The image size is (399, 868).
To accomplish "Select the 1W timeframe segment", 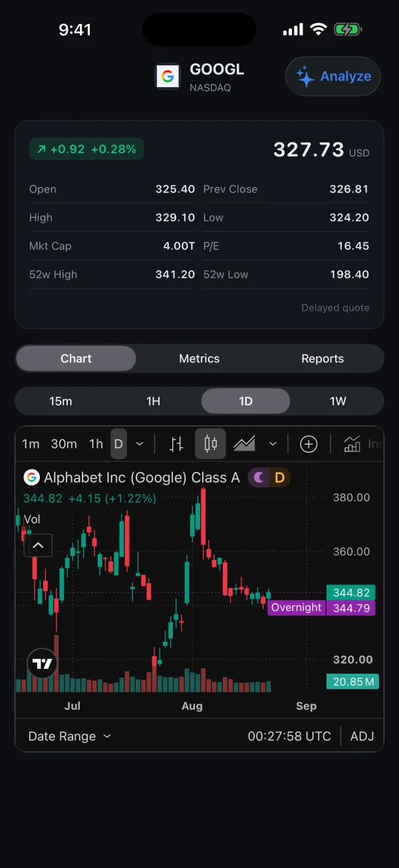I will click(x=338, y=401).
